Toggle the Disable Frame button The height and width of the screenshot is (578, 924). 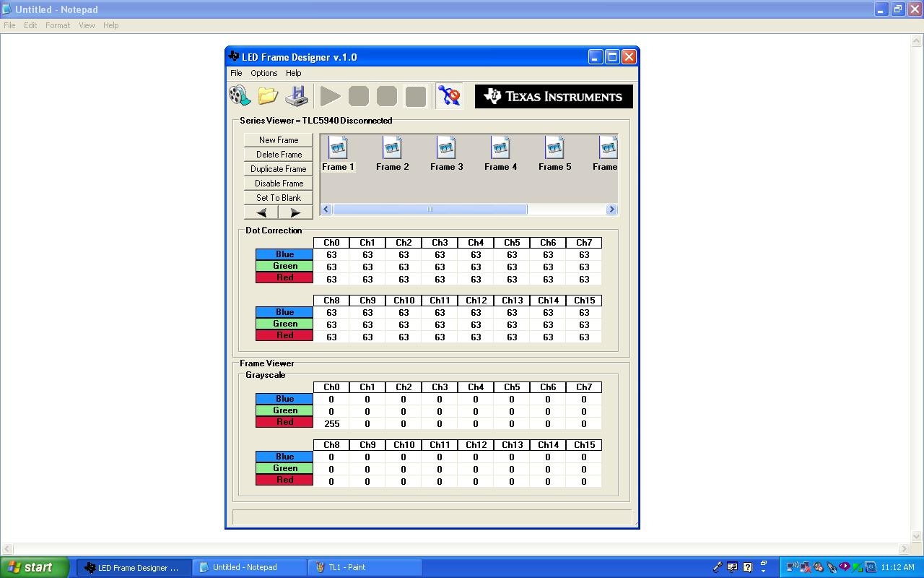pos(279,184)
